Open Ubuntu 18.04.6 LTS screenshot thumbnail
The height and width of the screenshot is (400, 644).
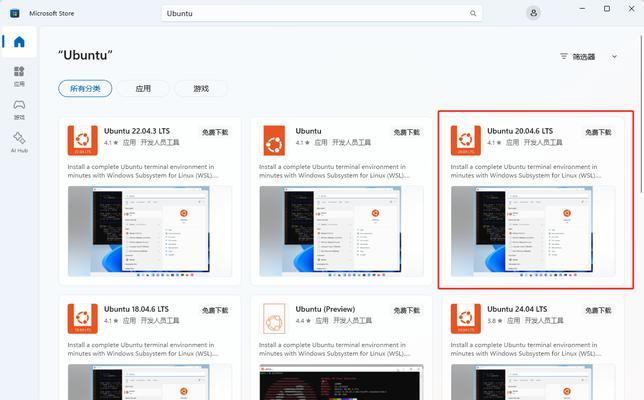150,382
